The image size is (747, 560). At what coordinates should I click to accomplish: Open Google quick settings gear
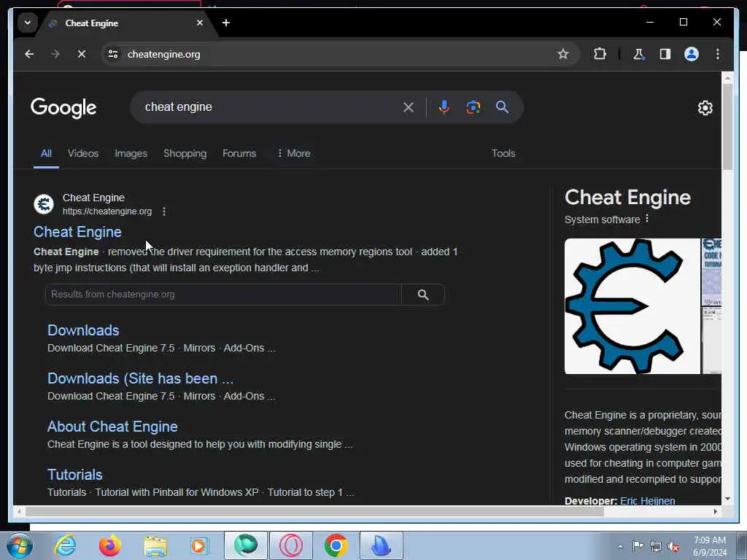pyautogui.click(x=705, y=108)
